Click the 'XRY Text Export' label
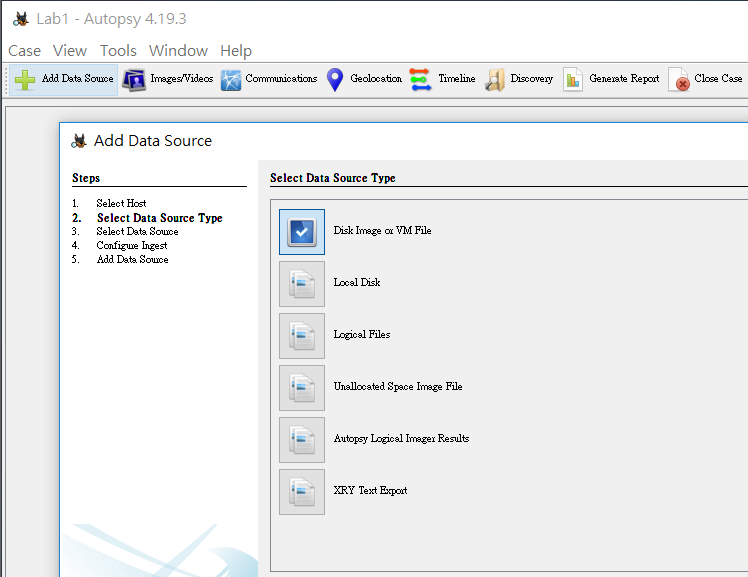This screenshot has width=748, height=577. 370,490
